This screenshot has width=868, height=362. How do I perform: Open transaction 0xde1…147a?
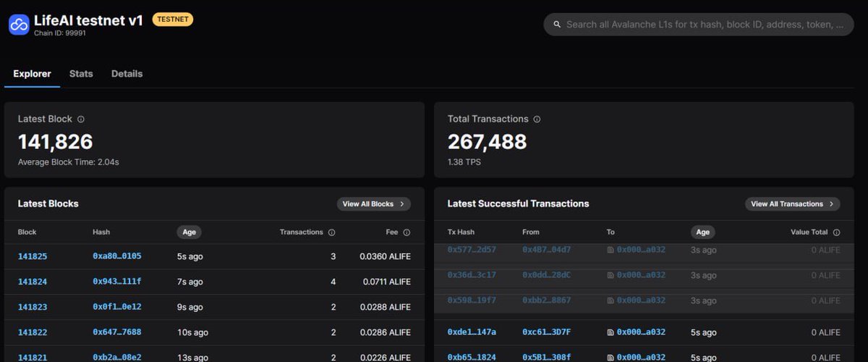472,332
